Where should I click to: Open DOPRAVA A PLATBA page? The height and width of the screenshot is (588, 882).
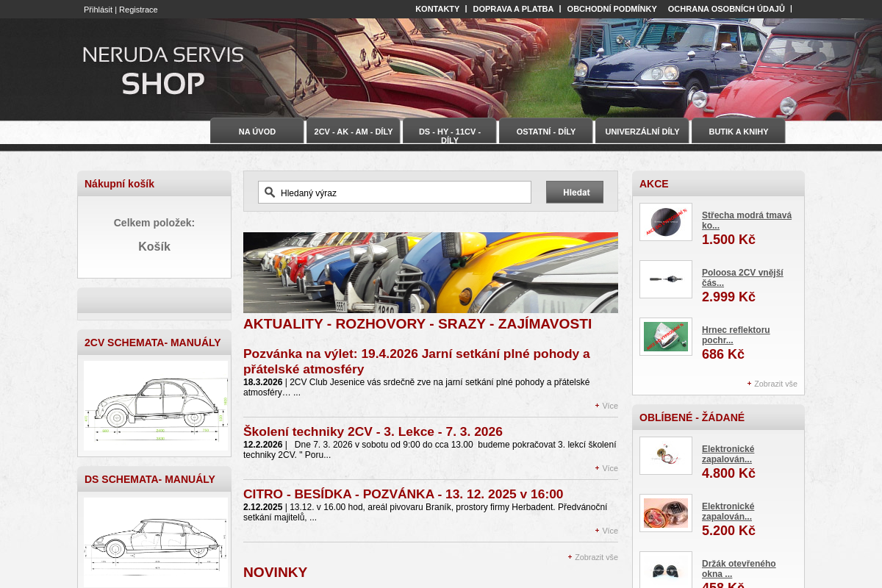513,9
